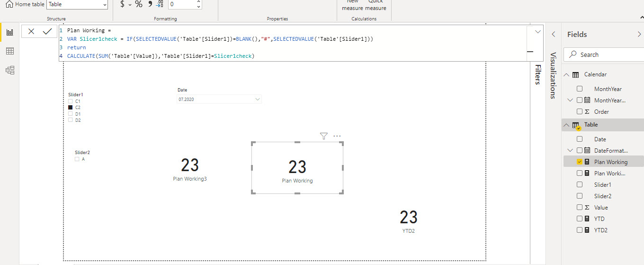This screenshot has width=644, height=265.
Task: Commit formula with checkmark icon
Action: coord(47,31)
